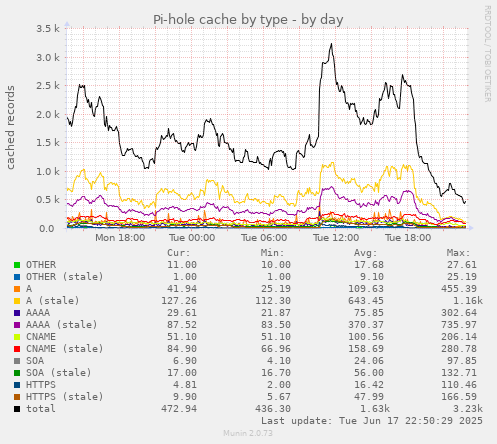Click the '3.5 k' y-axis tick label
The width and height of the screenshot is (497, 444).
48,29
